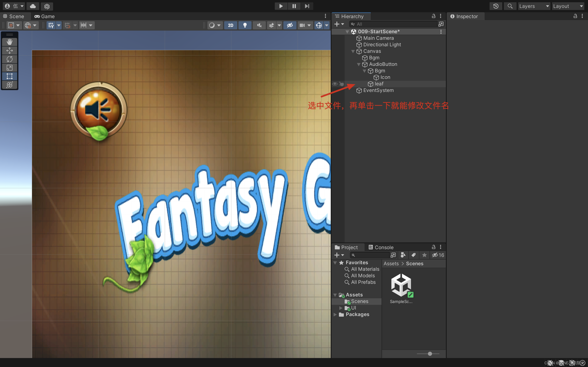Drag the zoom slider in Project panel
The image size is (588, 367).
[430, 353]
